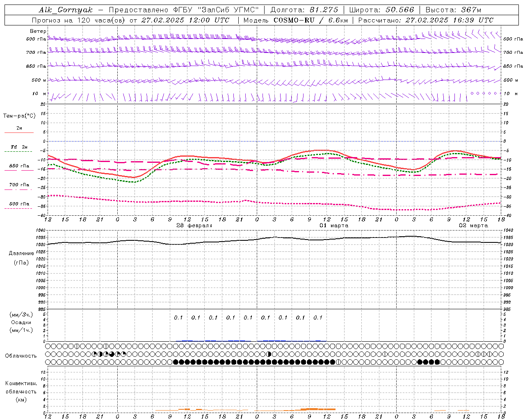Image resolution: width=525 pixels, height=420 pixels.
Task: Click the station name Alk_Gornyak in header
Action: click(66, 10)
